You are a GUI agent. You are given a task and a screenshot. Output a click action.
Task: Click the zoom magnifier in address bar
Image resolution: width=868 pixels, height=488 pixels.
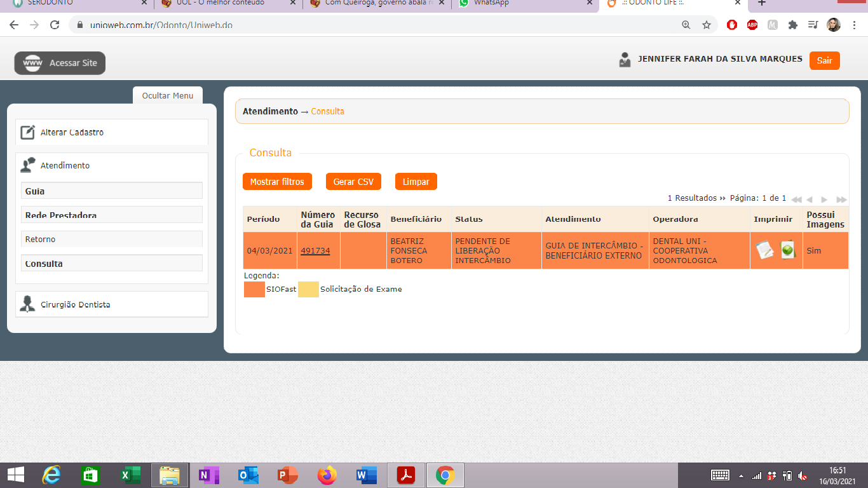point(686,25)
